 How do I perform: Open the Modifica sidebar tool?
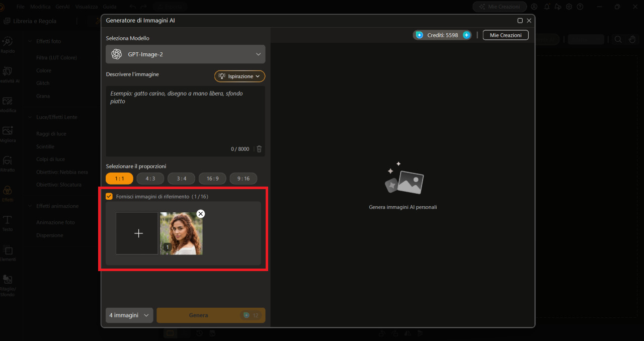pos(8,104)
